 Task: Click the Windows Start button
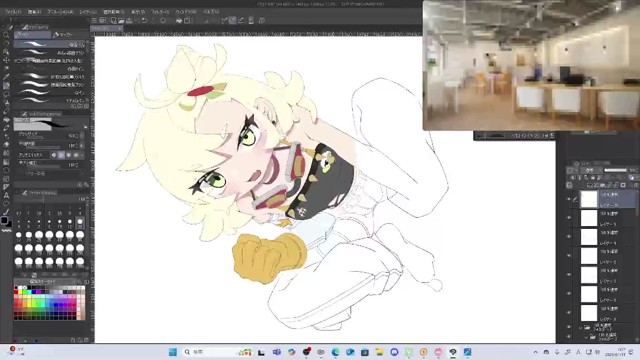(173, 352)
